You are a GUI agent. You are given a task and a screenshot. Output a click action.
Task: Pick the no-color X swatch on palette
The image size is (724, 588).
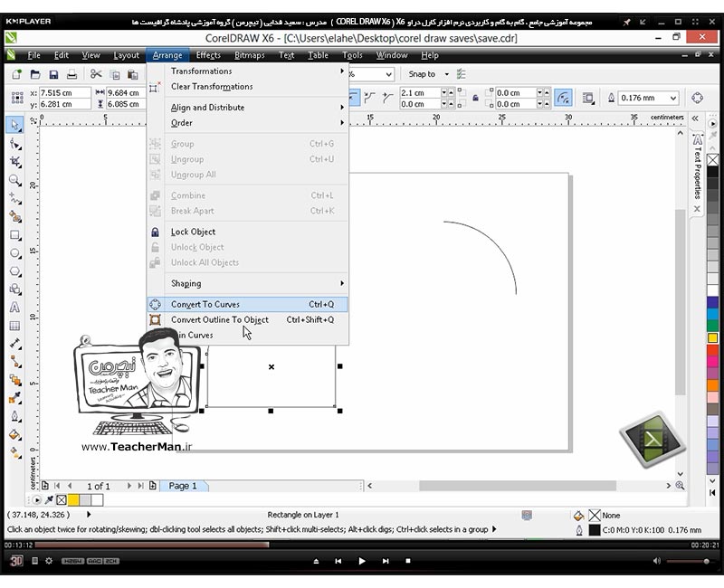713,160
